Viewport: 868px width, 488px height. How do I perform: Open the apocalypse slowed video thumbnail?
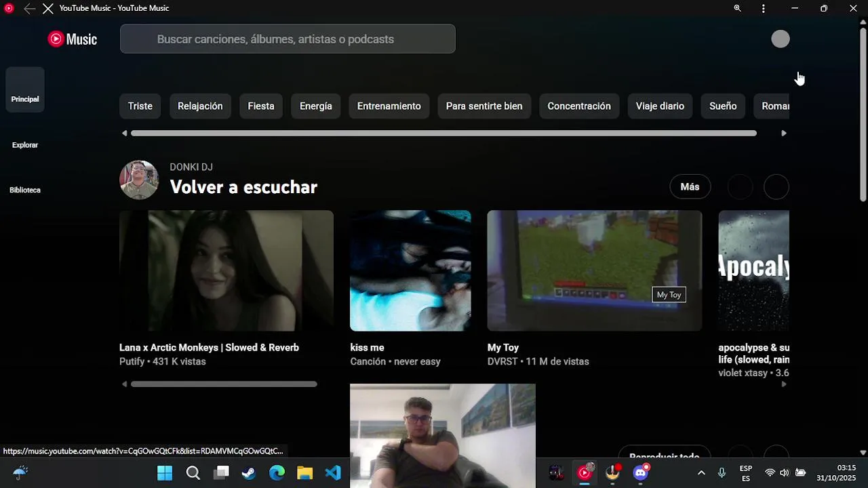(x=754, y=270)
